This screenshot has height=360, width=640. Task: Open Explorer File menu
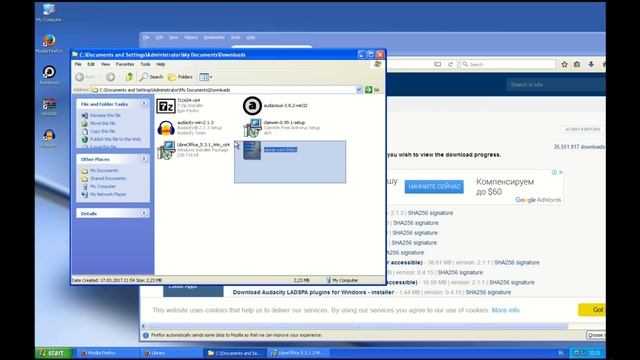click(78, 64)
